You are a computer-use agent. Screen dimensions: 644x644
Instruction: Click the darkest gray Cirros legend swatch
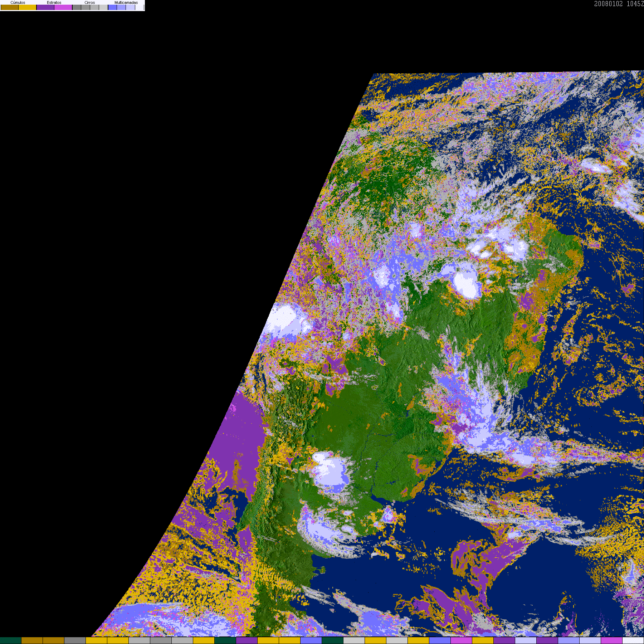coord(77,8)
